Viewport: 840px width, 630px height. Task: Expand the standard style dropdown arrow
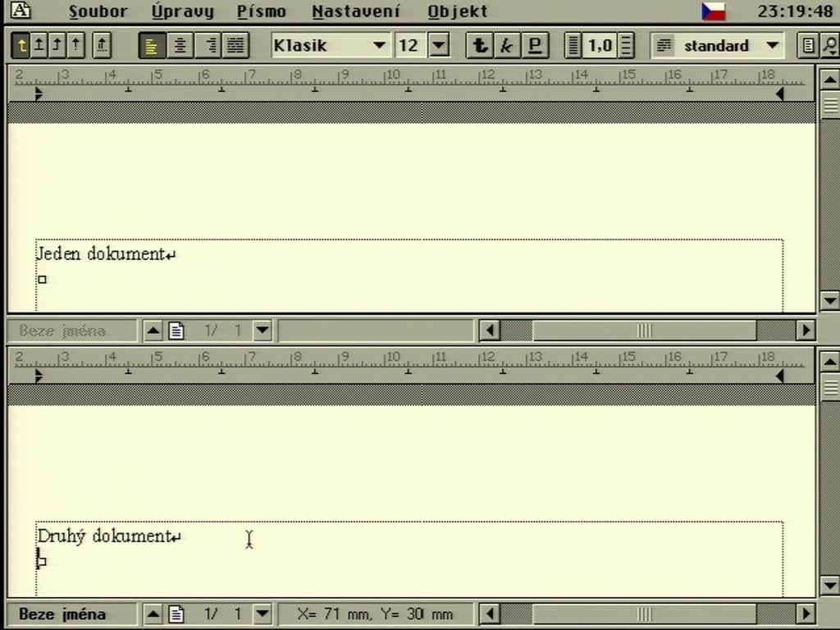(772, 46)
